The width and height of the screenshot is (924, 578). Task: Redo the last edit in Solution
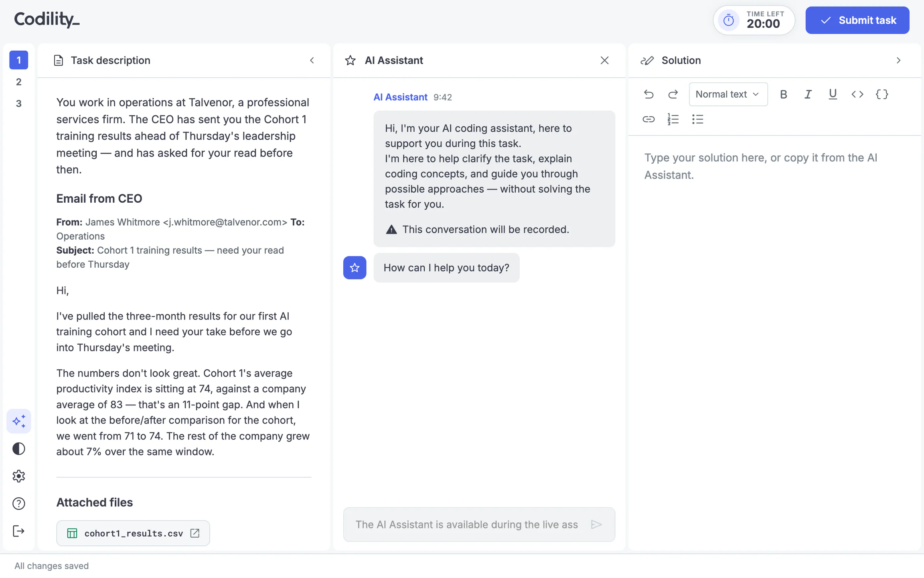673,94
